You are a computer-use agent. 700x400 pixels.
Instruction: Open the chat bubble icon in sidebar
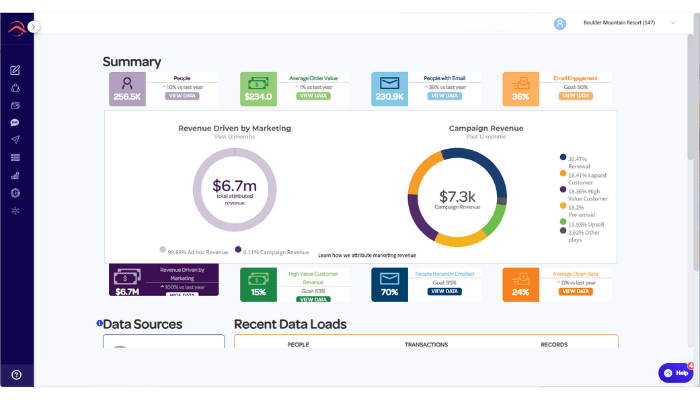[15, 122]
